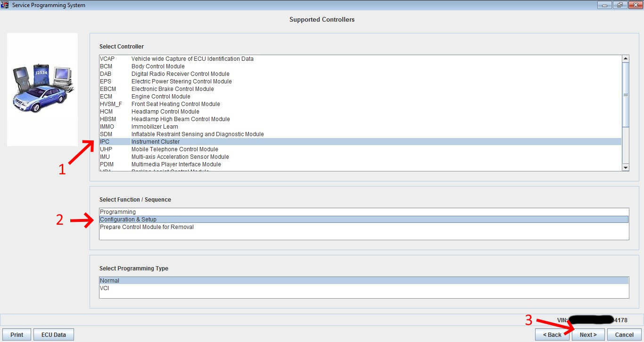Click the Service Programming System title bar icon
Screen dimensions: 644x342
5,5
